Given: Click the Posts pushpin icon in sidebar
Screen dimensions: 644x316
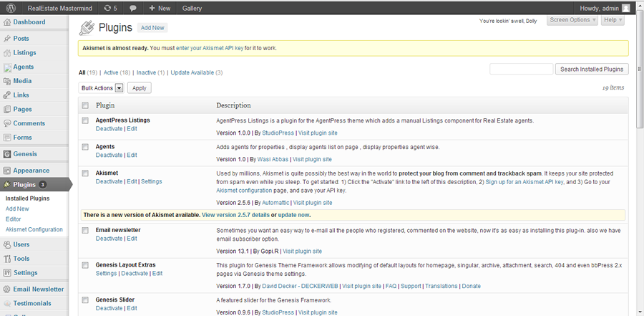Looking at the screenshot, I should pos(7,39).
